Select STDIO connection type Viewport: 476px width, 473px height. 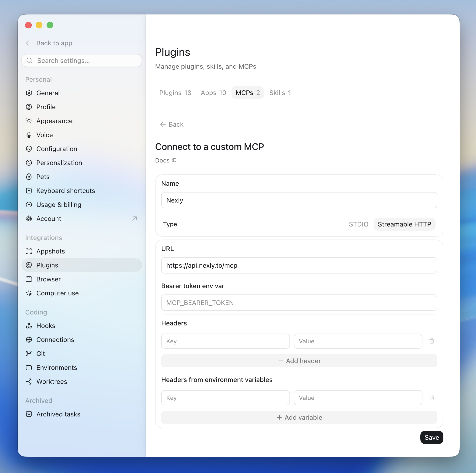click(358, 224)
